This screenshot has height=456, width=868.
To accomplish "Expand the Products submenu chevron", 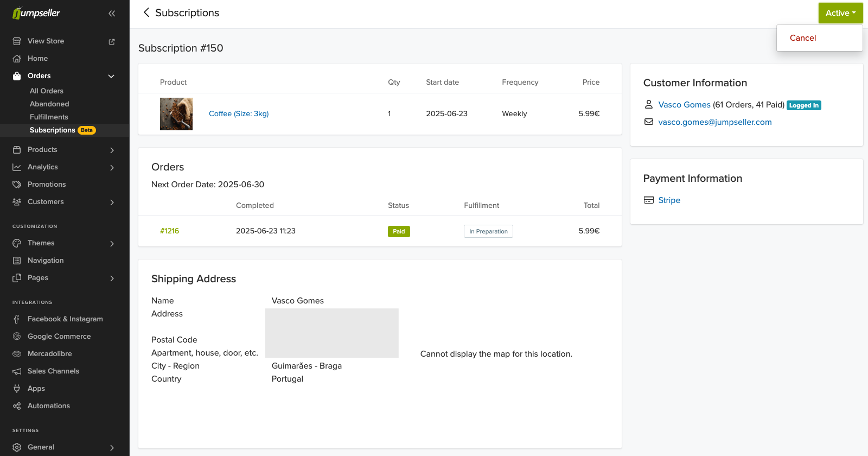I will point(112,150).
